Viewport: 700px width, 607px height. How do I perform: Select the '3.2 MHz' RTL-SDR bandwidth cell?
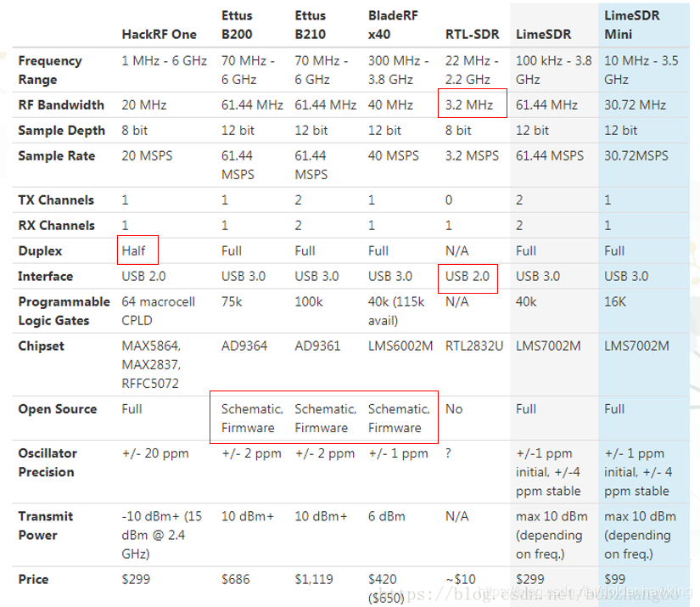click(469, 105)
